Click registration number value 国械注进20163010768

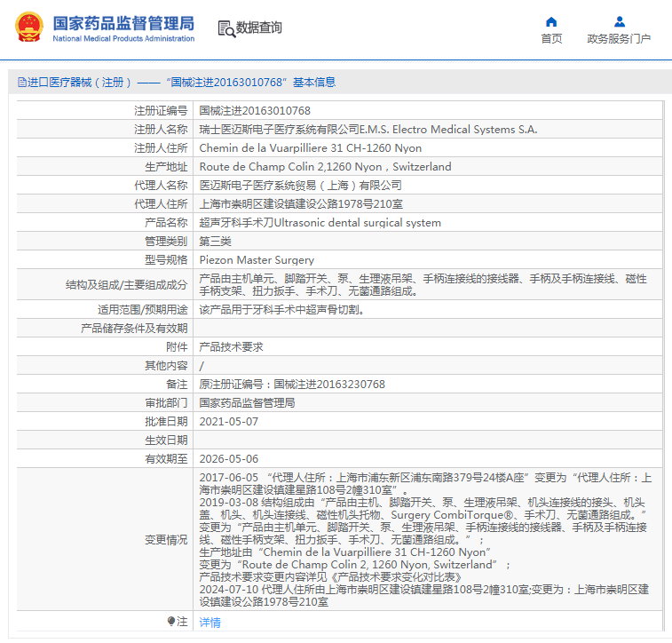(255, 111)
